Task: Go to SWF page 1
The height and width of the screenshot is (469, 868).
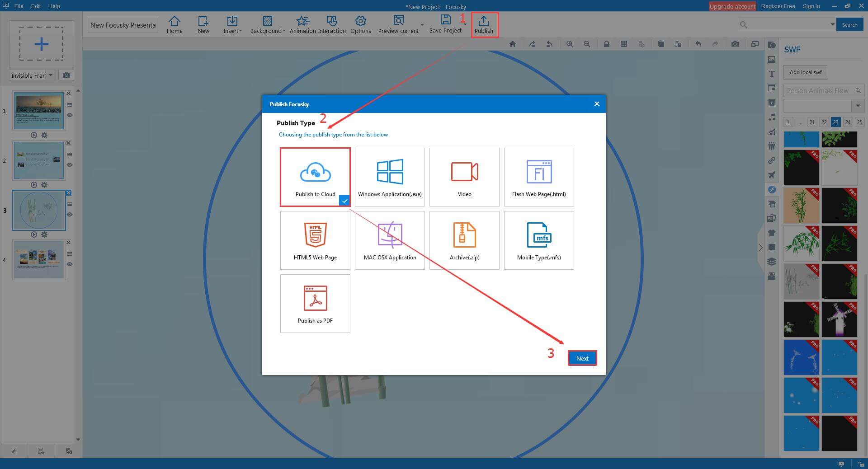Action: (x=788, y=122)
